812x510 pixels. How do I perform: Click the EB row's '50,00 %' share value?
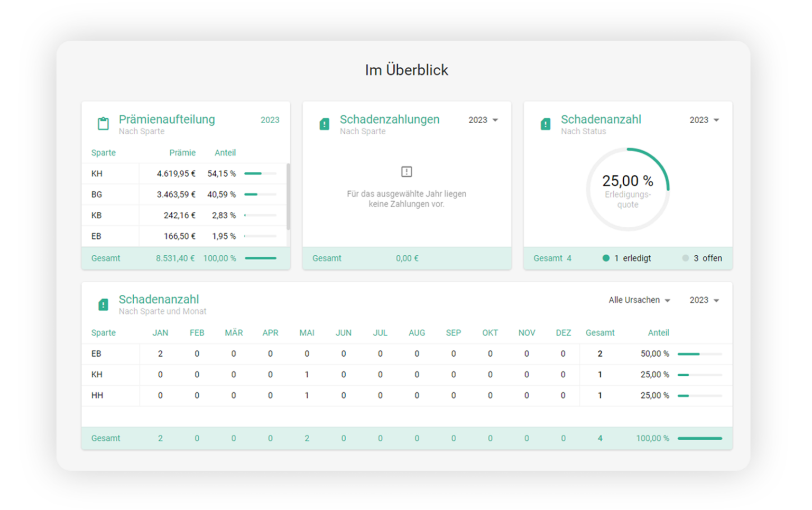tap(655, 354)
